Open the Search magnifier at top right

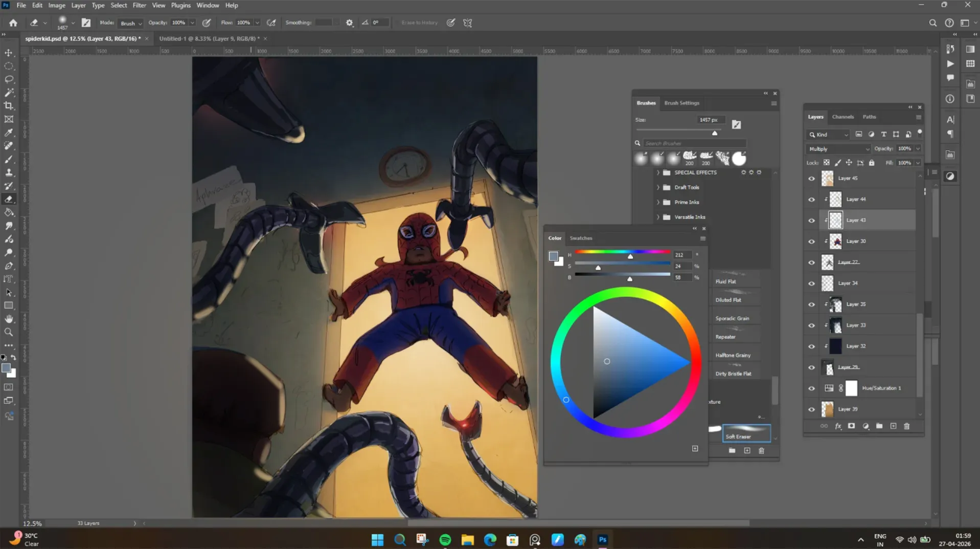(932, 23)
